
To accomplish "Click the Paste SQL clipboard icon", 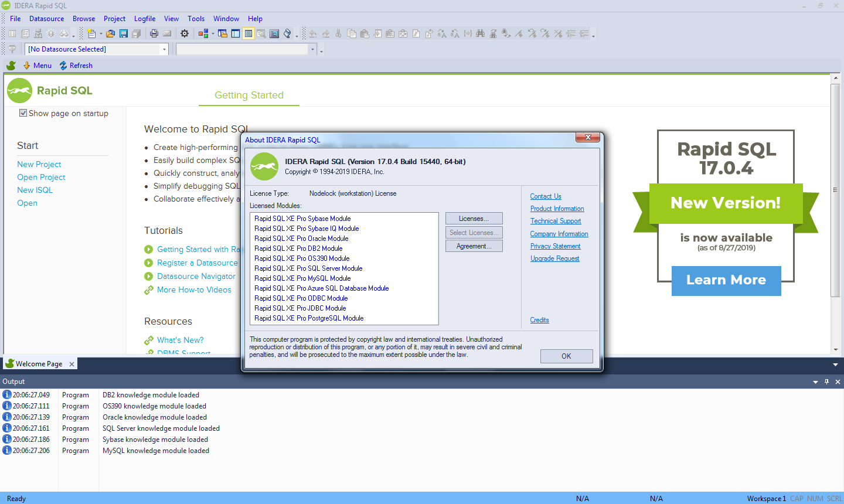I will tap(390, 33).
